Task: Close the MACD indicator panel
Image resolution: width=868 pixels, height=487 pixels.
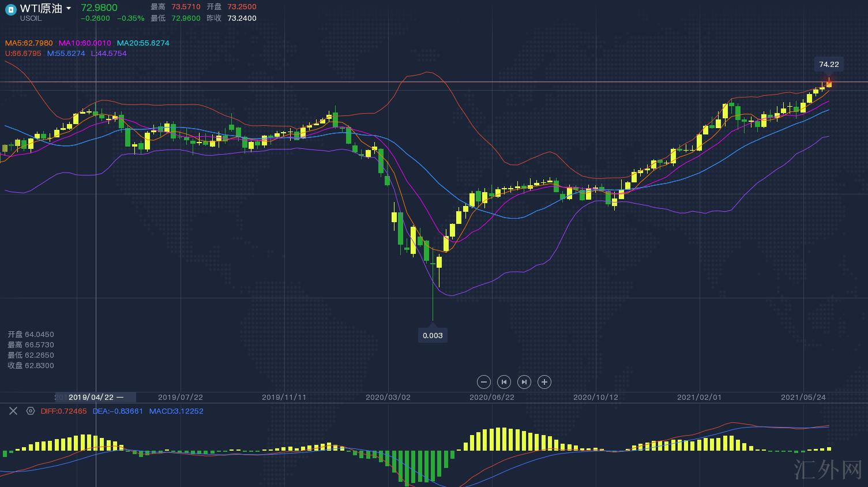Action: pos(13,411)
